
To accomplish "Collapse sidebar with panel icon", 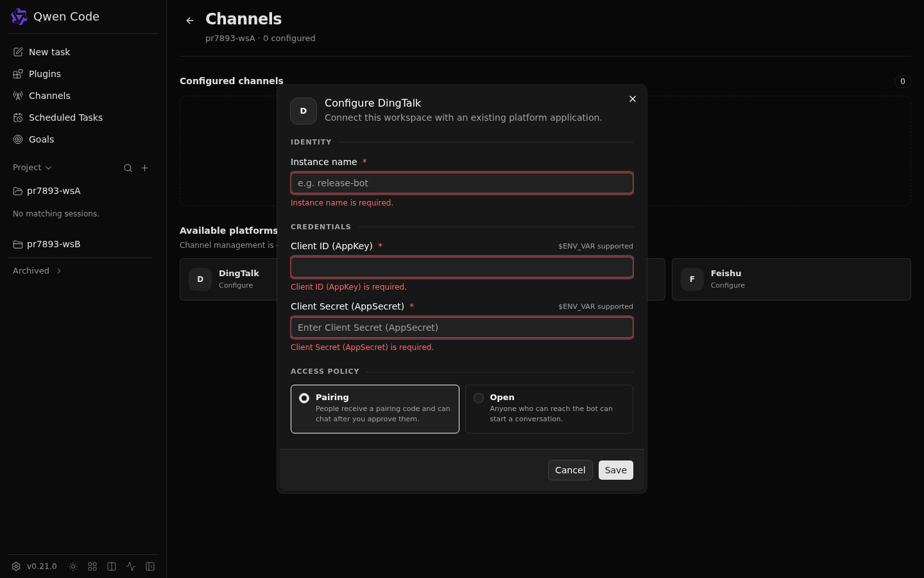I will pos(150,566).
